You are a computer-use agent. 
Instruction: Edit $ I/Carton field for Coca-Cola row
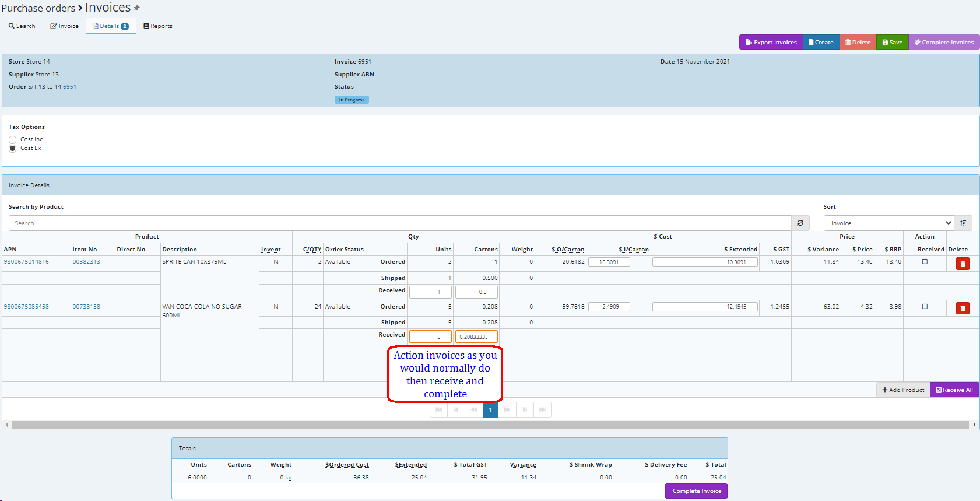609,307
